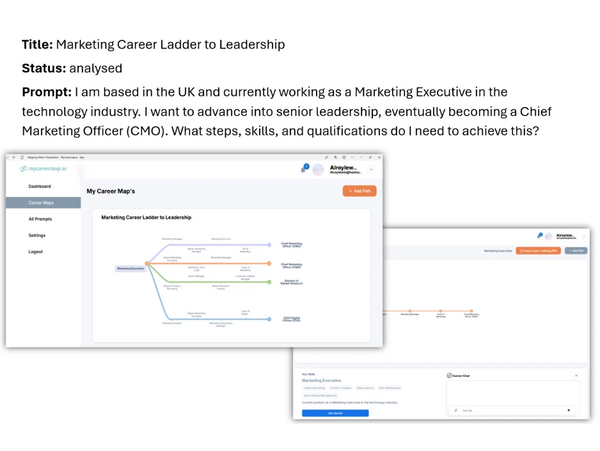Open All Prompts from the sidebar
The height and width of the screenshot is (451, 600).
[x=40, y=219]
